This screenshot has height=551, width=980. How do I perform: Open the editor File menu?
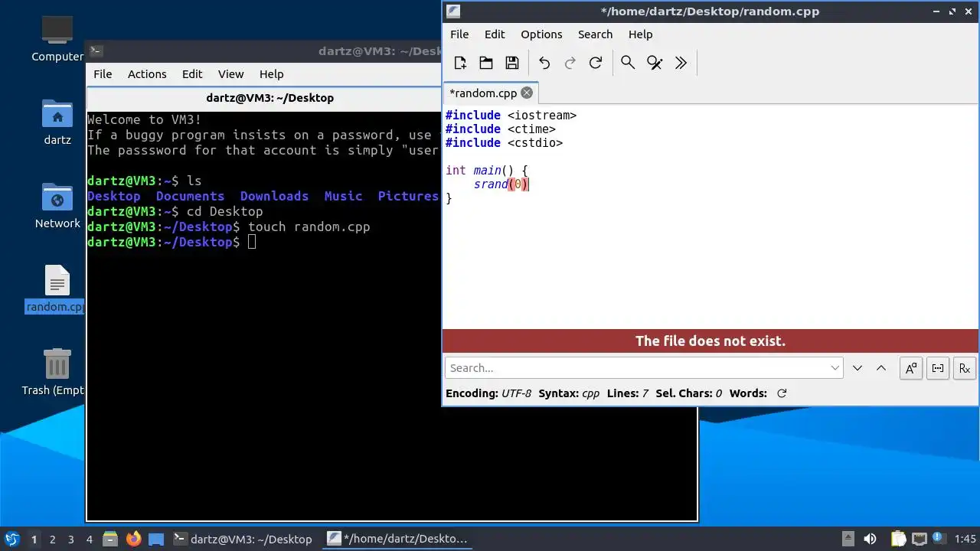click(x=459, y=34)
